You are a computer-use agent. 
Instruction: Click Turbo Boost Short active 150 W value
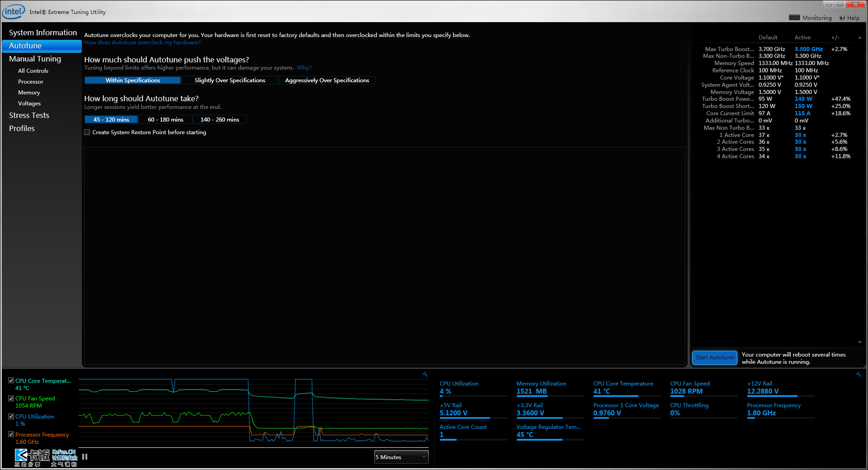tap(803, 106)
